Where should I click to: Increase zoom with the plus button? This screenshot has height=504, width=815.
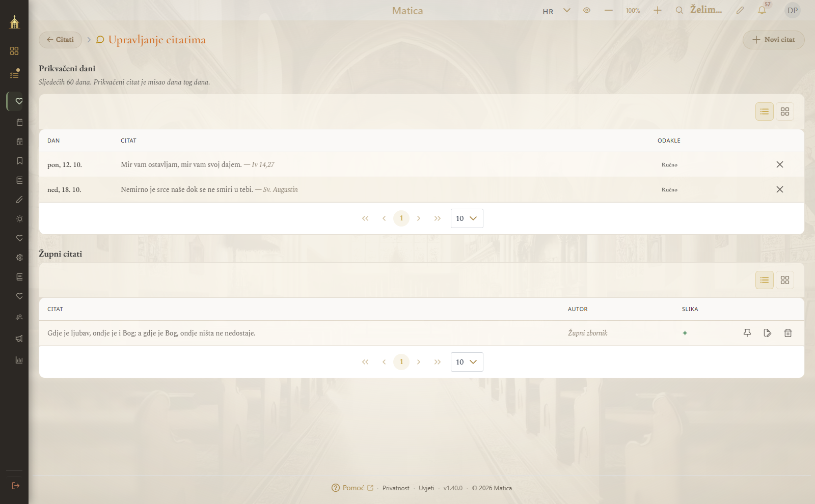pos(658,10)
